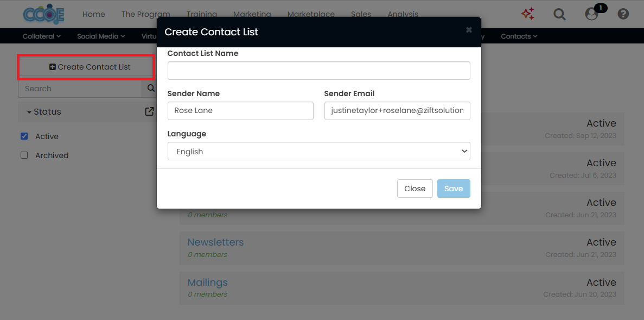Expand the Contacts navigation dropdown
Viewport: 644px width, 320px height.
point(518,36)
